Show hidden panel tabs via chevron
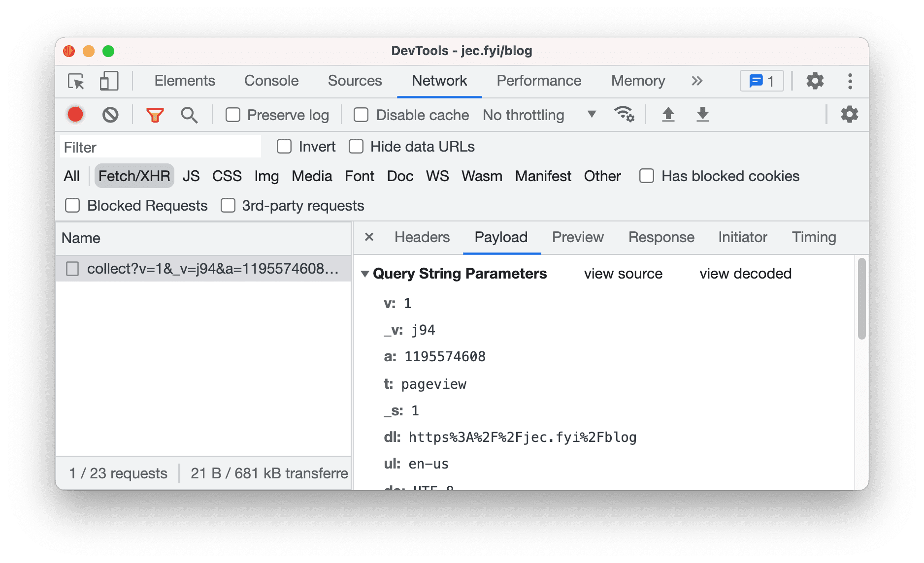This screenshot has width=924, height=563. (697, 81)
